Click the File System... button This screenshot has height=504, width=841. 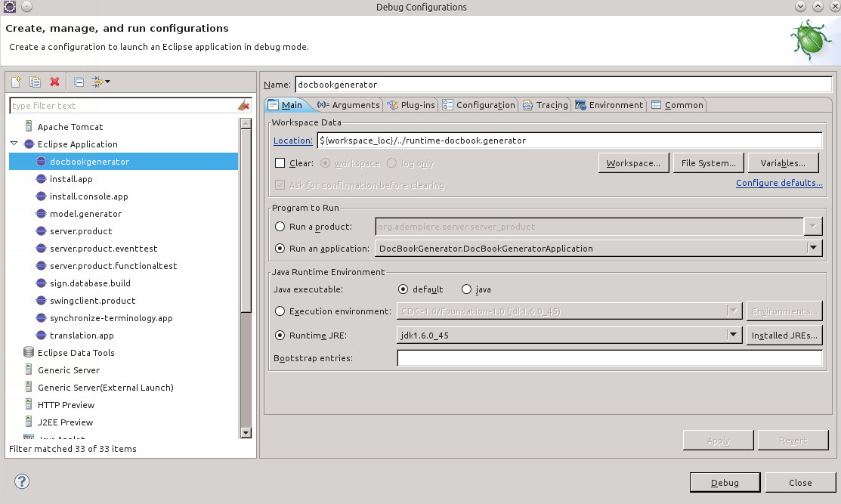click(x=709, y=163)
